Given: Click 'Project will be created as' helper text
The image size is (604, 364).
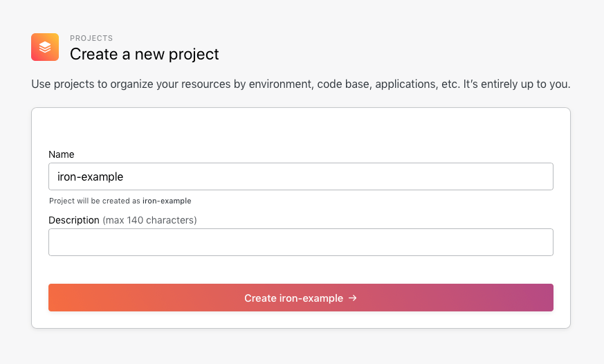Looking at the screenshot, I should coord(95,201).
